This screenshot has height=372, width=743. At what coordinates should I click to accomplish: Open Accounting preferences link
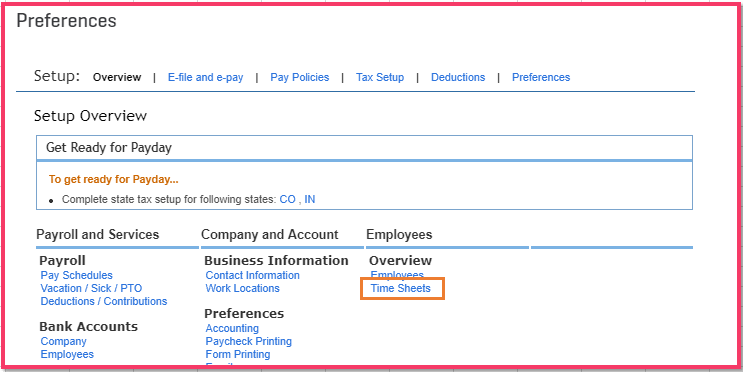tap(232, 328)
